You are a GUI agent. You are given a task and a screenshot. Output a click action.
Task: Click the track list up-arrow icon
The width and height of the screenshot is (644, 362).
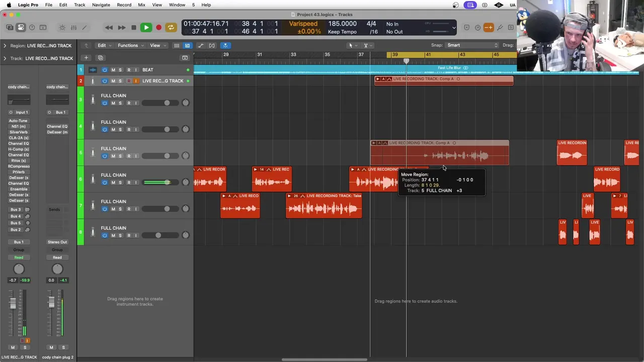[86, 45]
